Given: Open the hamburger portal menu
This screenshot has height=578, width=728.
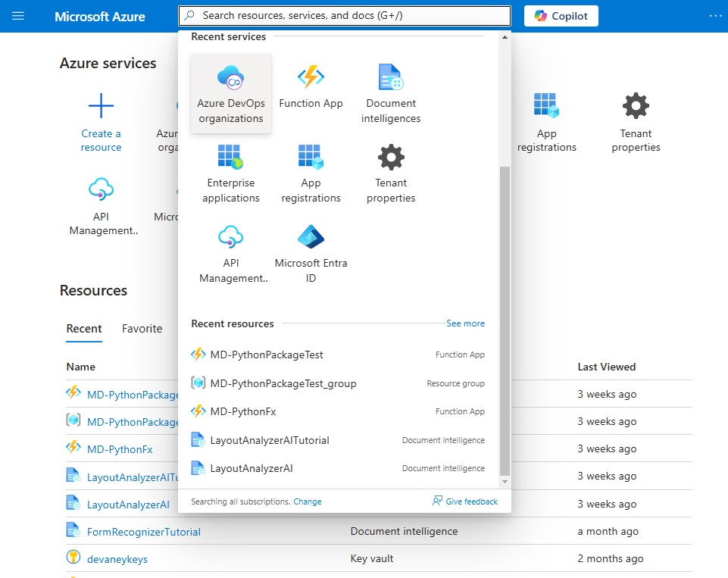Looking at the screenshot, I should pos(17,16).
